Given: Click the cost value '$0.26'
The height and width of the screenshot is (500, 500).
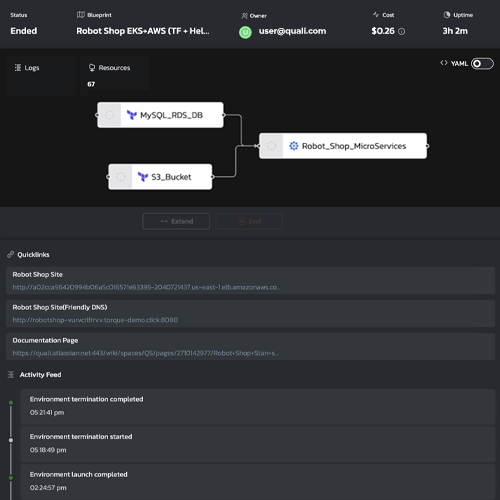Looking at the screenshot, I should (x=383, y=31).
